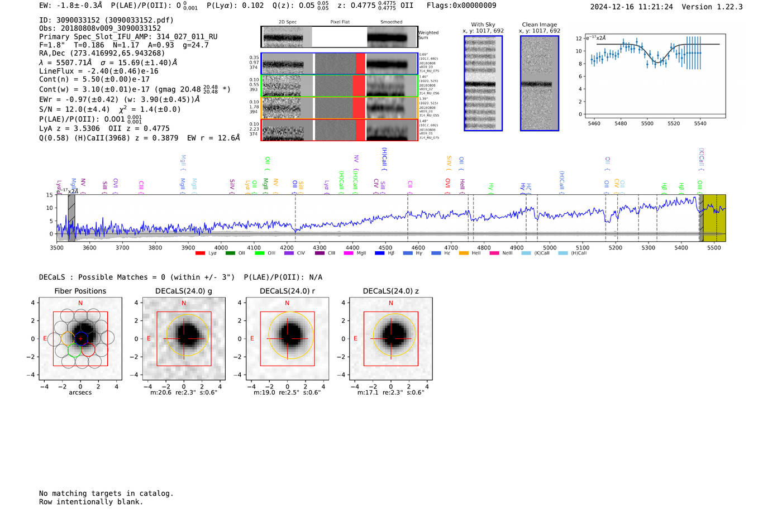This screenshot has width=782, height=532.
Task: Open the With Sky cutout image
Action: pos(483,83)
